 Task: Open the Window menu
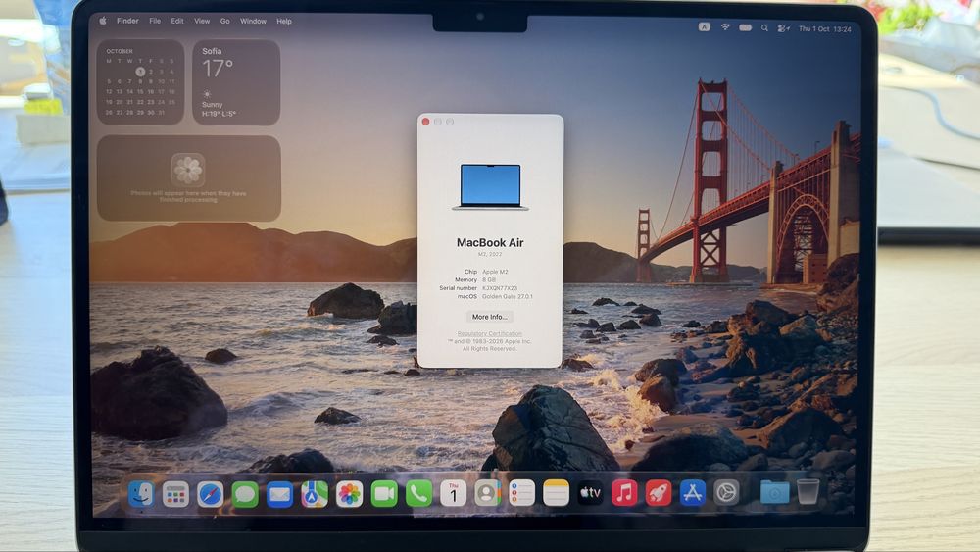253,21
